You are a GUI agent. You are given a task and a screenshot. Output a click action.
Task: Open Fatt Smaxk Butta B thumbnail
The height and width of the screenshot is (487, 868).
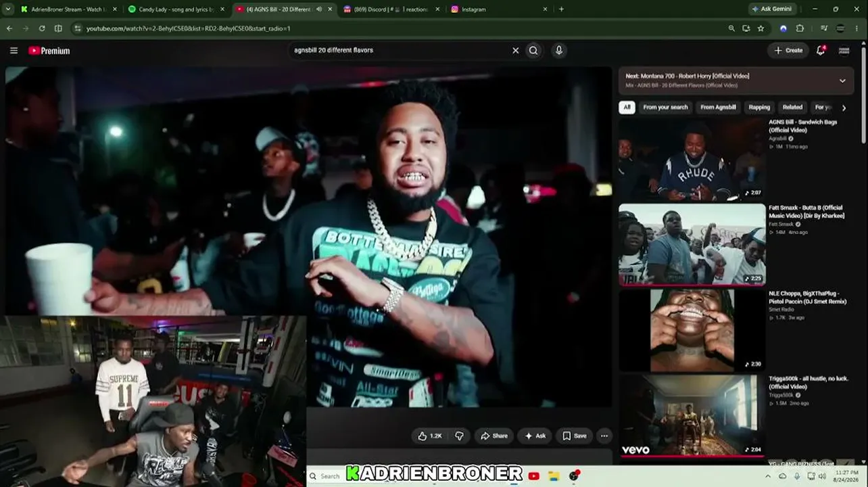(692, 245)
